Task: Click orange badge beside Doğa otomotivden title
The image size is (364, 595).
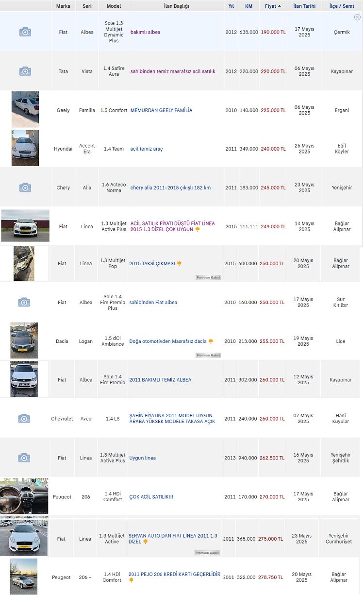Action: (x=211, y=341)
